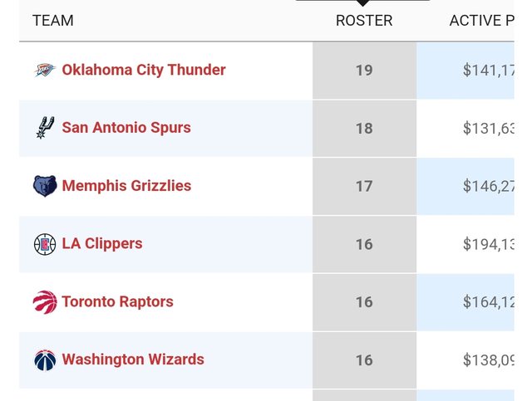Click the LA Clippers logo

coord(45,244)
